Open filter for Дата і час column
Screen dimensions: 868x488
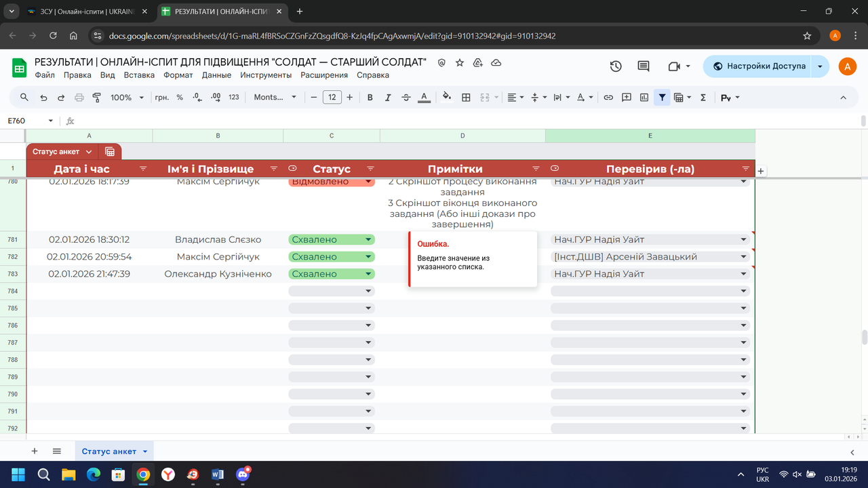click(x=143, y=168)
